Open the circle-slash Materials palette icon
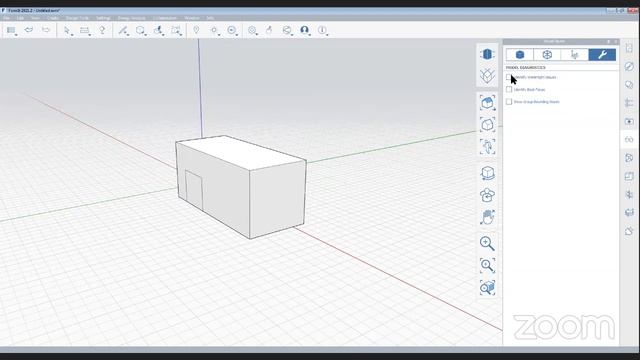This screenshot has width=640, height=360. [x=629, y=66]
